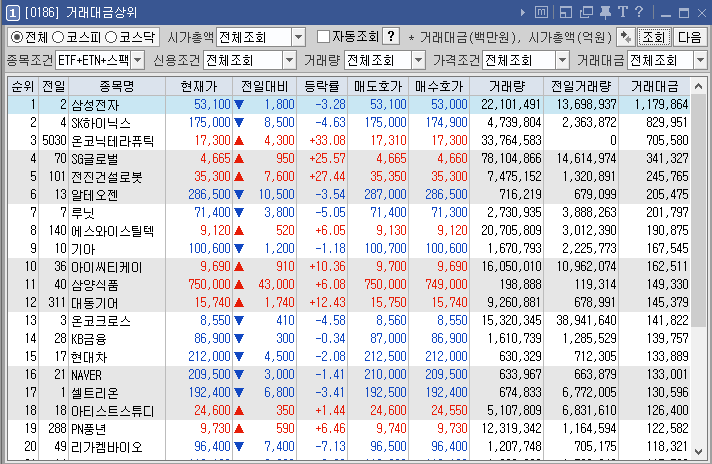Click the window number 1 icon in title bar
Viewport: 712px width, 464px height.
13,13
